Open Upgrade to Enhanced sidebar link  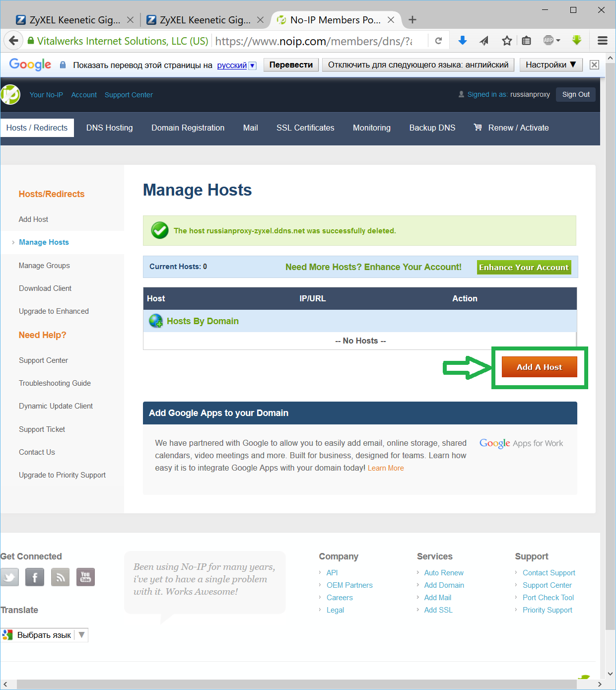(54, 311)
